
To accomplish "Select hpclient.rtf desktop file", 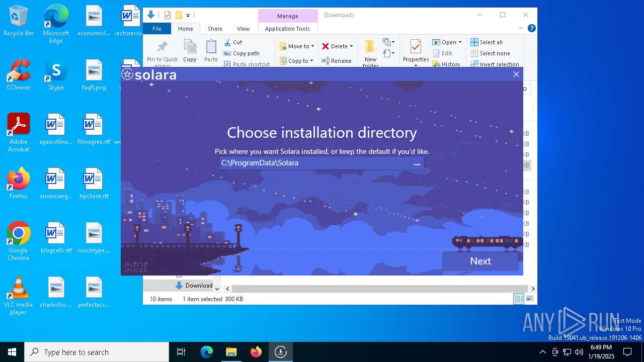I will coord(94,184).
